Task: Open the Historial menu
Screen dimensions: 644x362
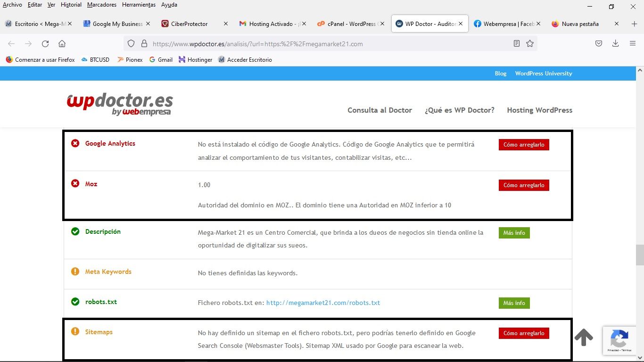Action: pyautogui.click(x=71, y=5)
